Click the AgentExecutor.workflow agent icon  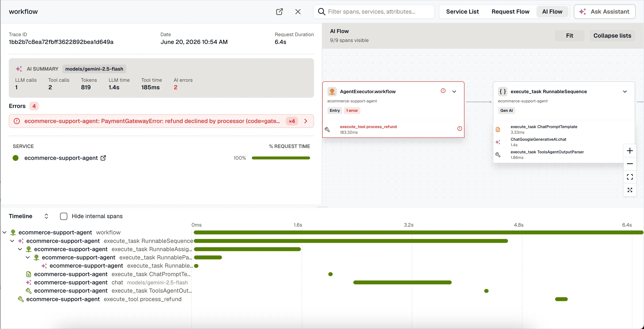point(332,91)
